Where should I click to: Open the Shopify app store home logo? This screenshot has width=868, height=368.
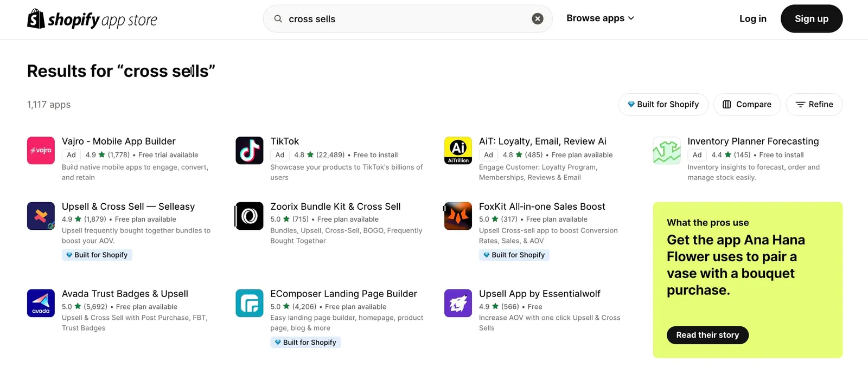pos(92,20)
